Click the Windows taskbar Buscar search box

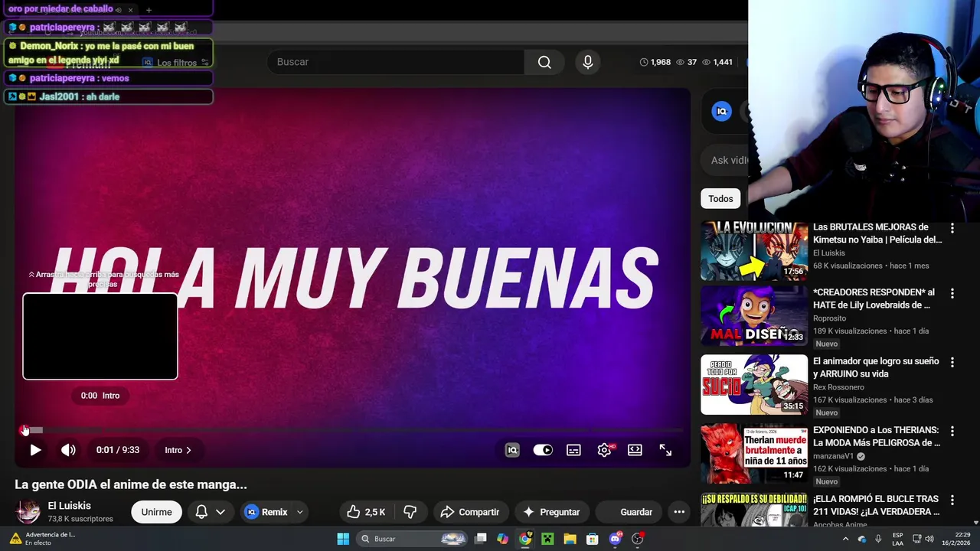[413, 539]
